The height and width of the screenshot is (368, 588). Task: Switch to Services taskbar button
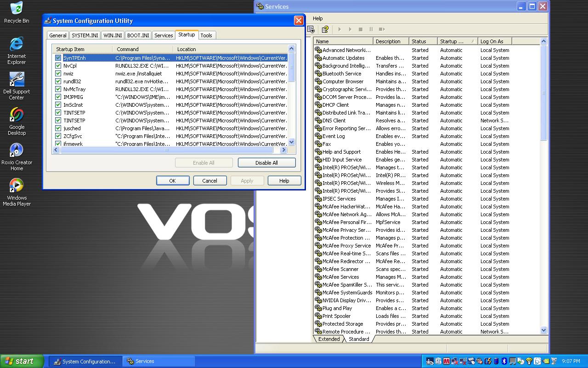click(158, 361)
